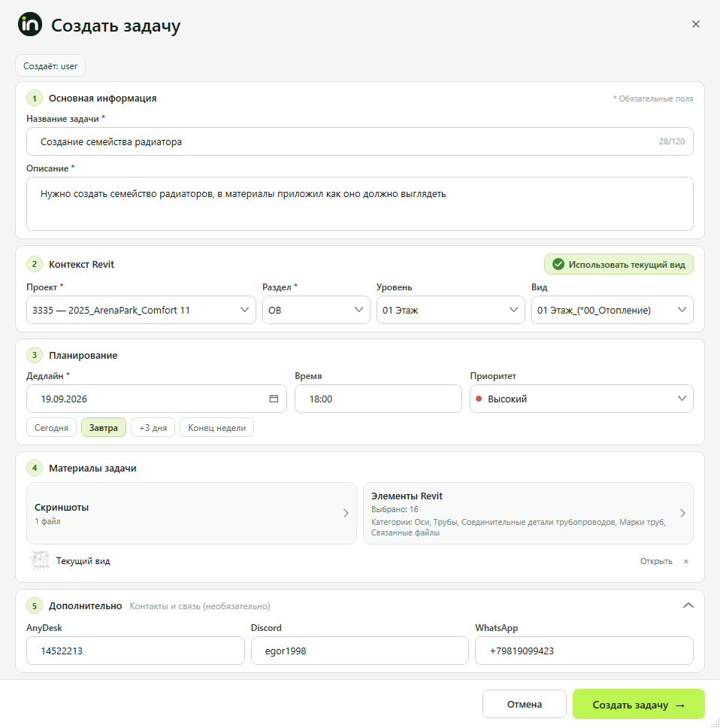Close the Создать задачу dialog
720x728 pixels.
tap(695, 24)
